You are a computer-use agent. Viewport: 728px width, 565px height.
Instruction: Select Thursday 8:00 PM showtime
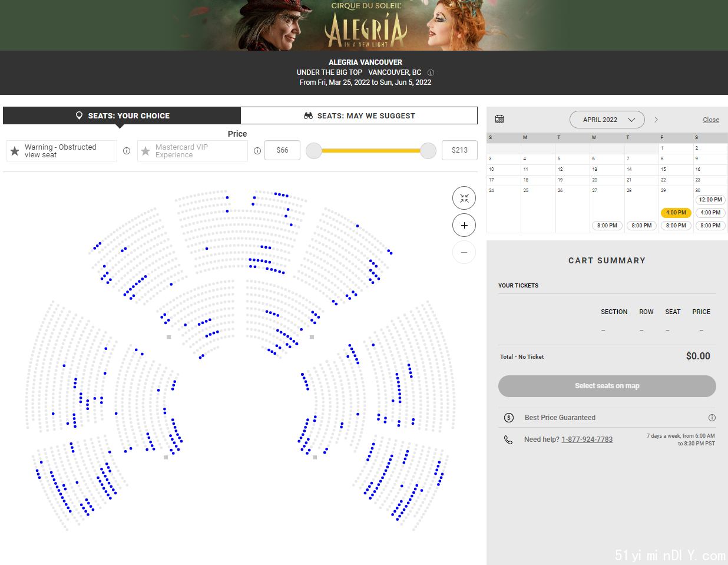(642, 226)
